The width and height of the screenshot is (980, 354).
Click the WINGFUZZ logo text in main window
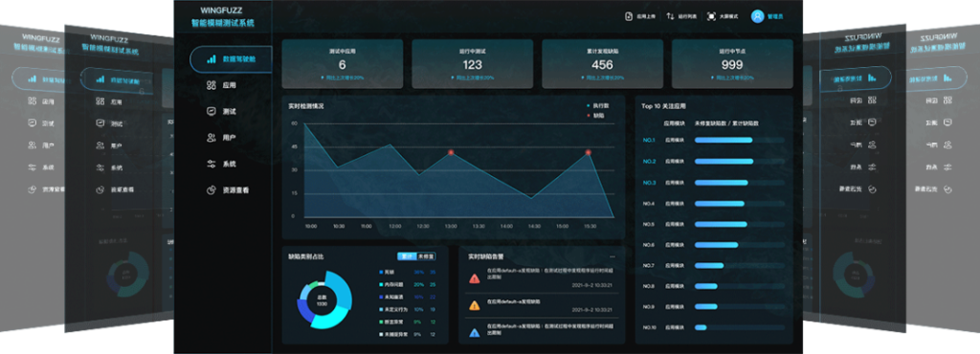coord(222,10)
